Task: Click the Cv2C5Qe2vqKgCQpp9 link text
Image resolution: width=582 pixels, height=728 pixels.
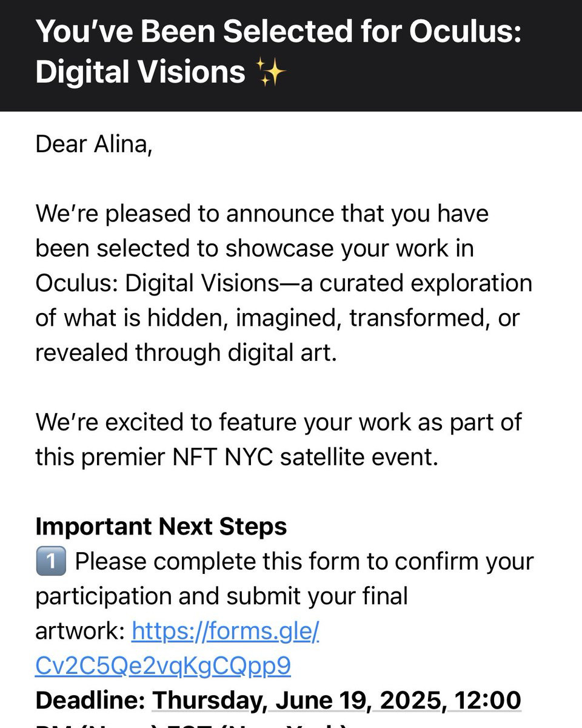Action: click(163, 666)
